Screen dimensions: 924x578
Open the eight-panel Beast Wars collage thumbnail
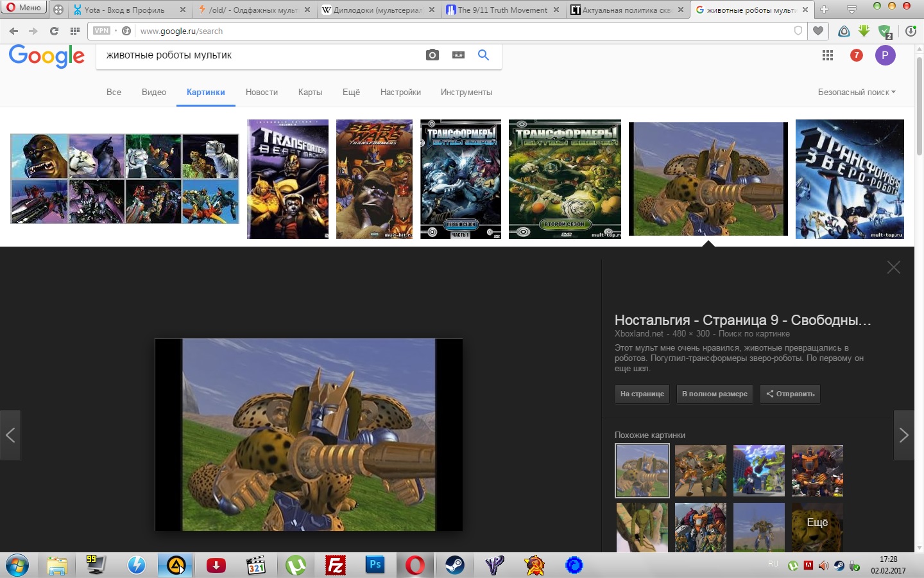click(x=124, y=179)
